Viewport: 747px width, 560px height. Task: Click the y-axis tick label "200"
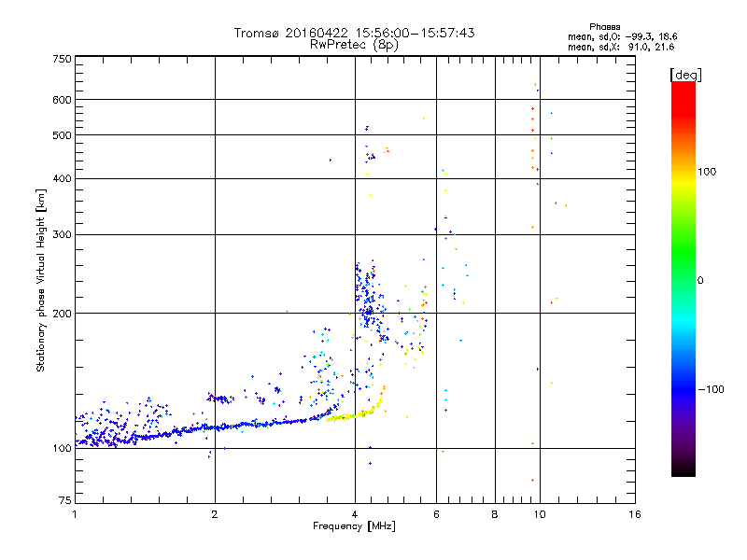coord(62,314)
